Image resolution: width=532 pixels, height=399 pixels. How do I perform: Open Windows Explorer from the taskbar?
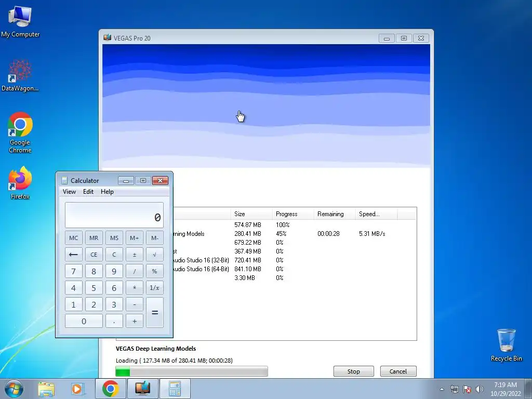coord(46,389)
